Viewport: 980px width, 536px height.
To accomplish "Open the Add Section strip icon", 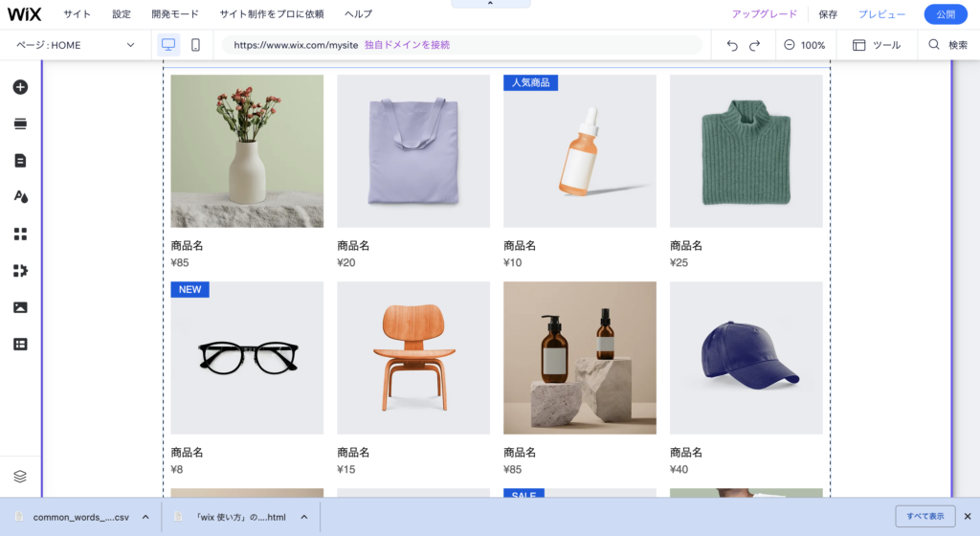I will click(21, 123).
